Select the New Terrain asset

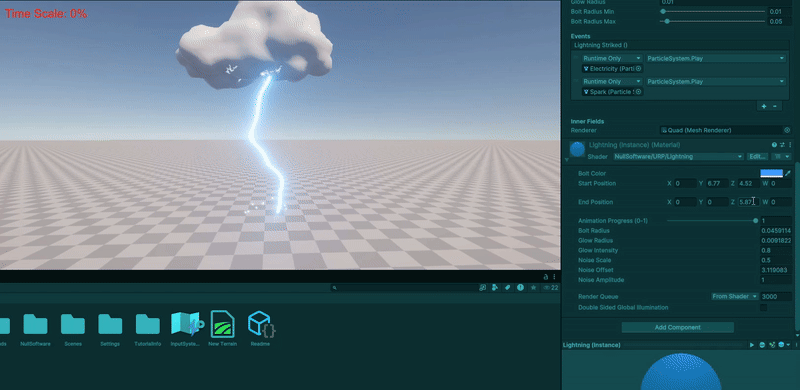point(222,329)
